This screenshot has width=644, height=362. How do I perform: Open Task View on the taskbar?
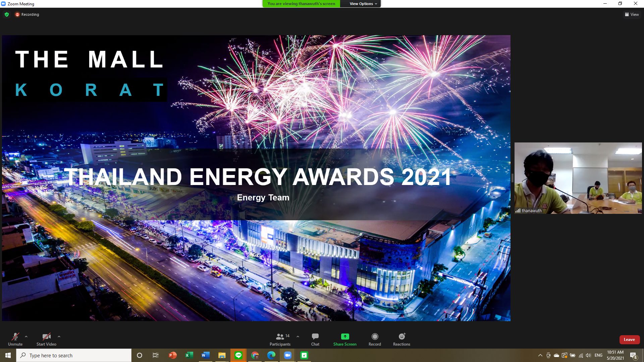[x=156, y=355]
